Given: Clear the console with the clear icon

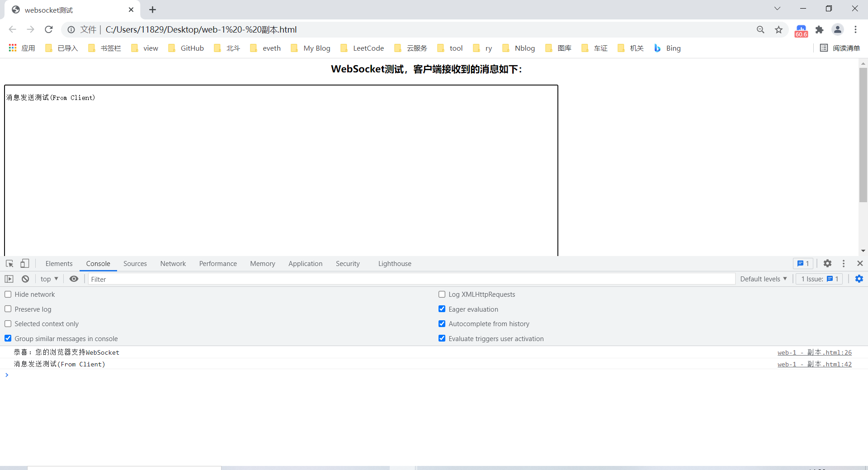Looking at the screenshot, I should click(x=25, y=279).
